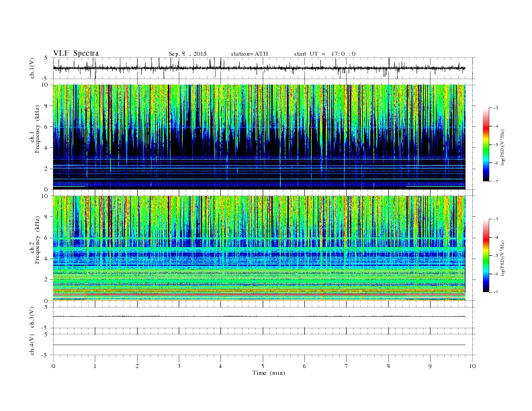Click the ch.1 PSD color scale bar

(486, 144)
